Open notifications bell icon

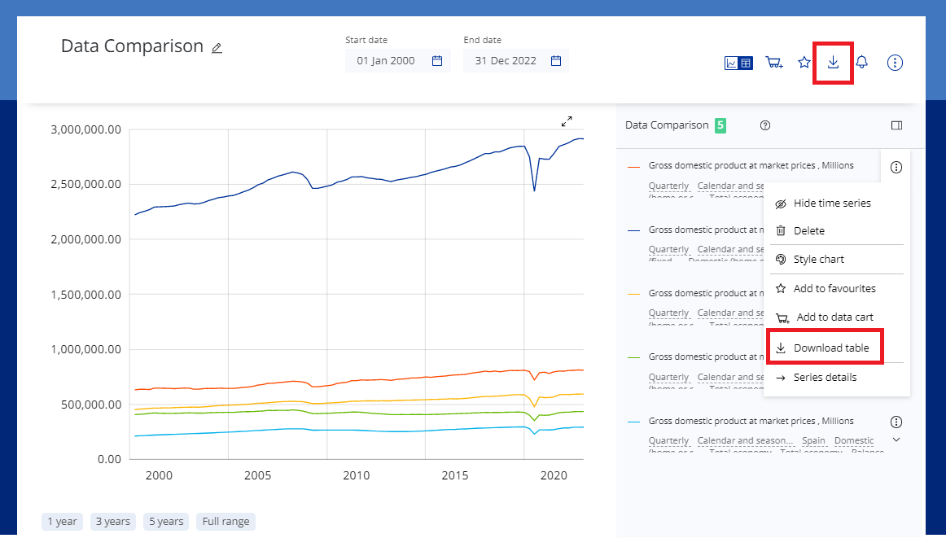coord(861,63)
